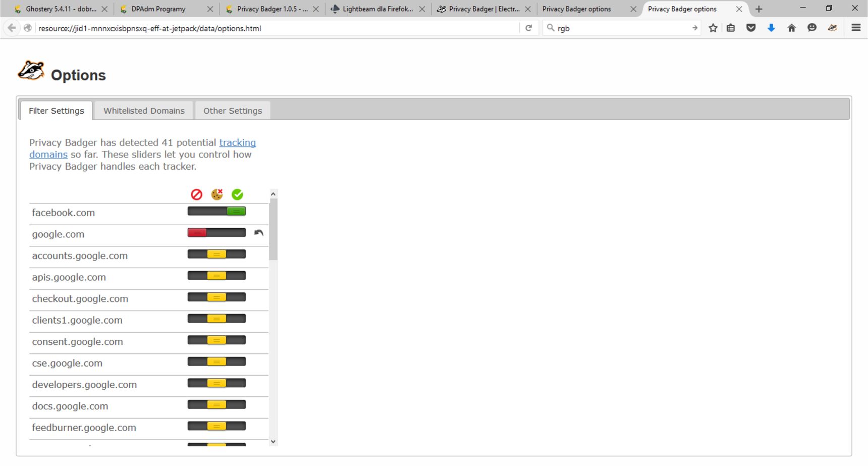This screenshot has height=466, width=868.
Task: Click the cse.google.com slider
Action: point(216,361)
